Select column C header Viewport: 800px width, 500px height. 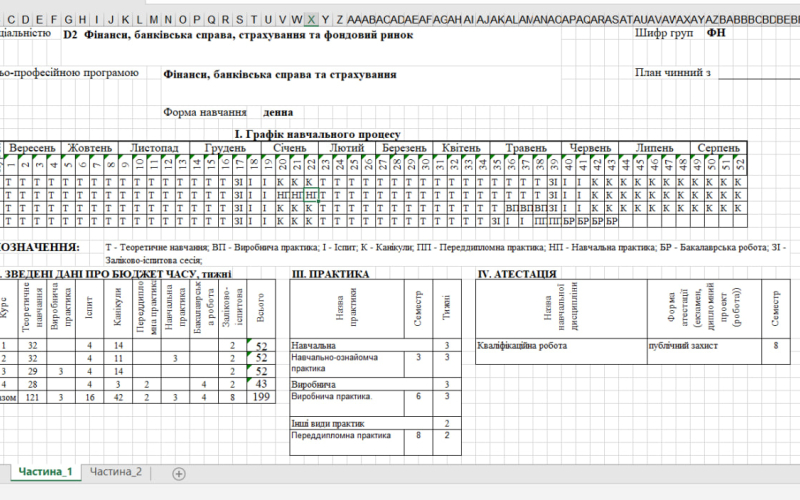tap(11, 20)
